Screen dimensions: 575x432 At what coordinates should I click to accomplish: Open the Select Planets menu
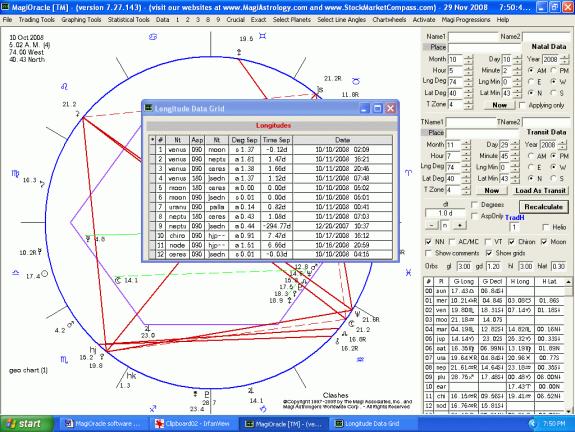pos(292,19)
